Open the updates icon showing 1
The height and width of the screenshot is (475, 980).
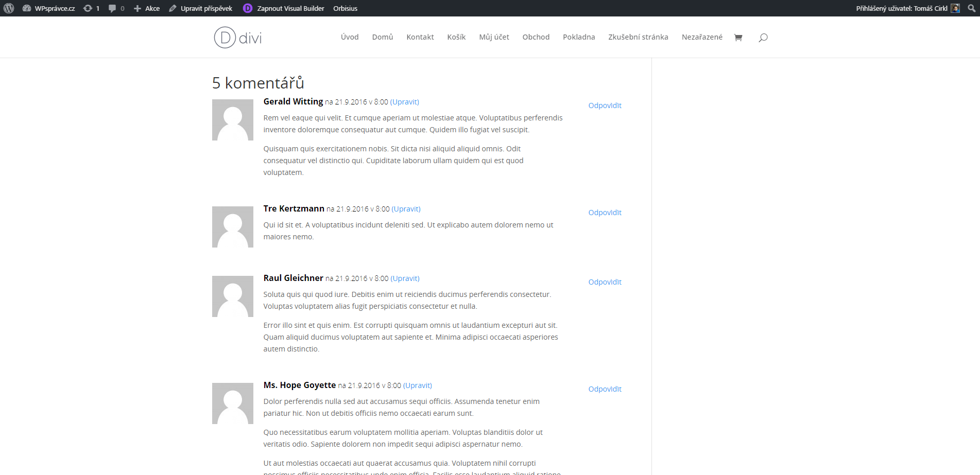pyautogui.click(x=91, y=8)
